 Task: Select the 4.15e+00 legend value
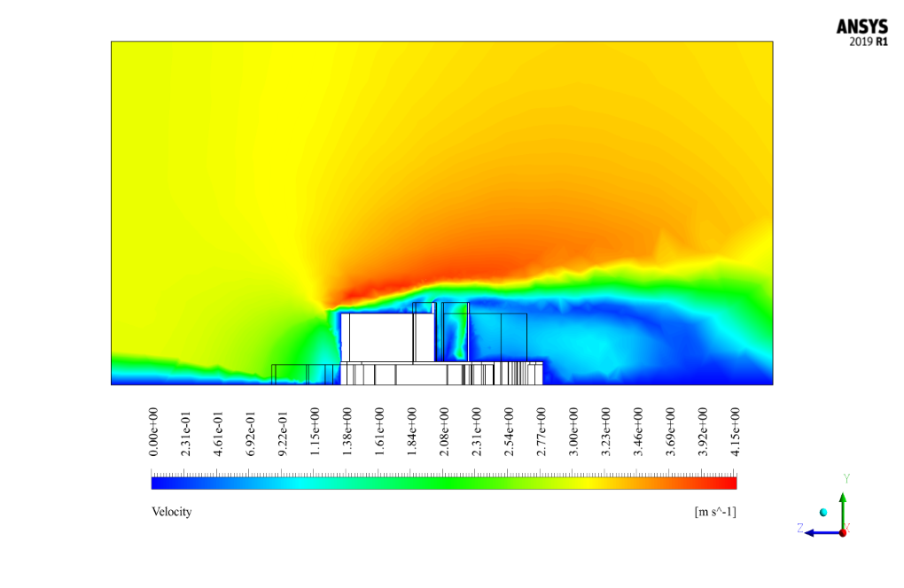click(735, 432)
